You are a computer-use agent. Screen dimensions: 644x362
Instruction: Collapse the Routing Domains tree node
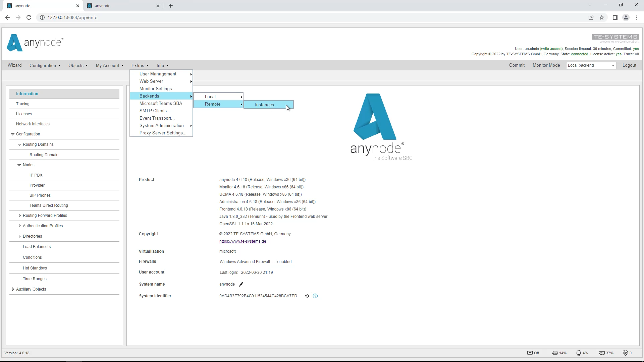point(19,144)
